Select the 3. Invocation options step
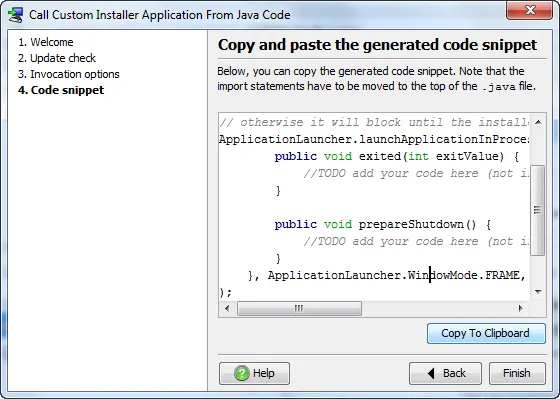The width and height of the screenshot is (560, 399). [x=69, y=74]
